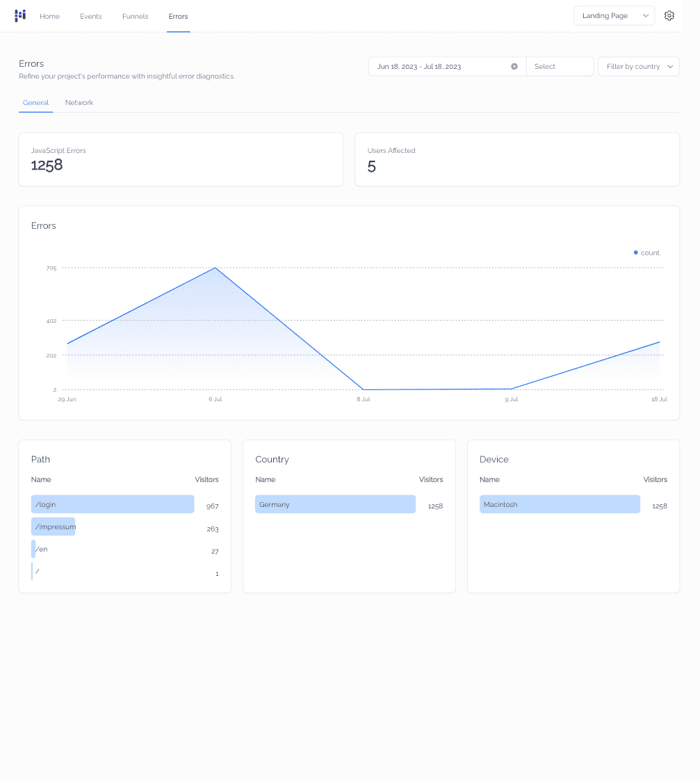Click the 18 Jul axis label
700x781 pixels.
pos(659,399)
